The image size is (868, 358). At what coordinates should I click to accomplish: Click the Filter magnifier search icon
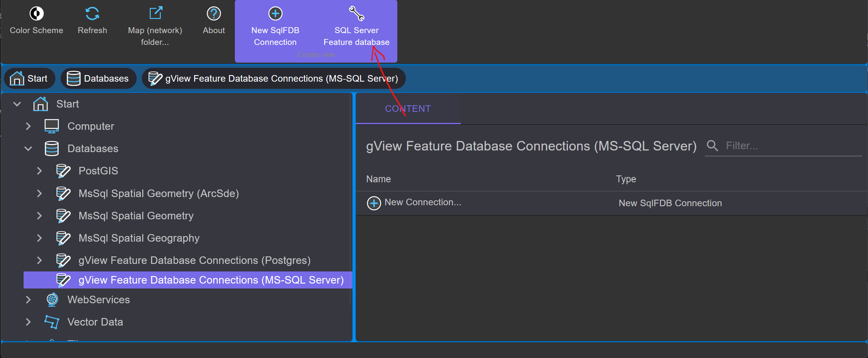tap(712, 146)
